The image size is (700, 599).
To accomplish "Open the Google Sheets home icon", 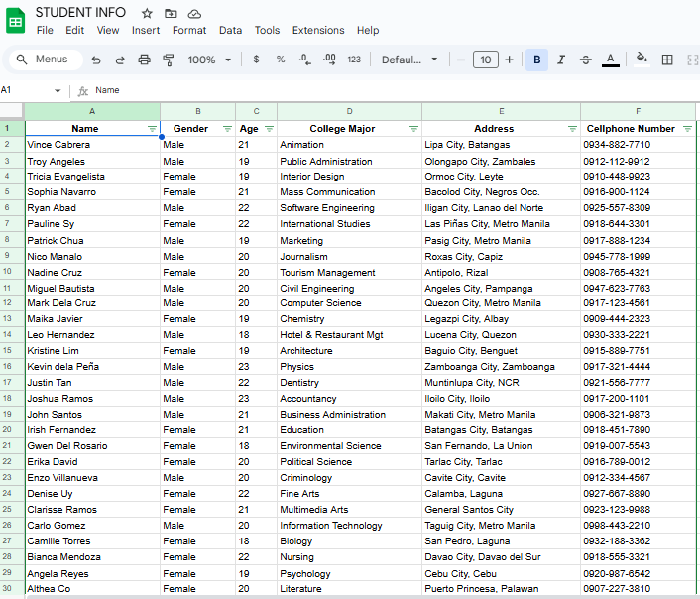I will (x=16, y=21).
